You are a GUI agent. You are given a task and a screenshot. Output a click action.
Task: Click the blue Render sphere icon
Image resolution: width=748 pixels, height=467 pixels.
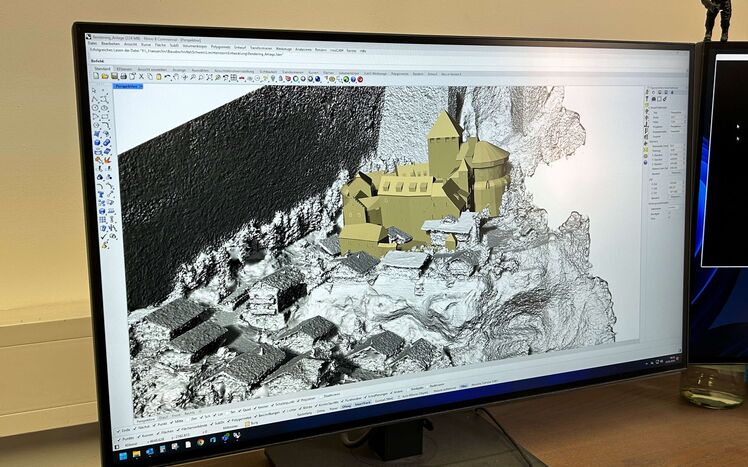point(317,79)
